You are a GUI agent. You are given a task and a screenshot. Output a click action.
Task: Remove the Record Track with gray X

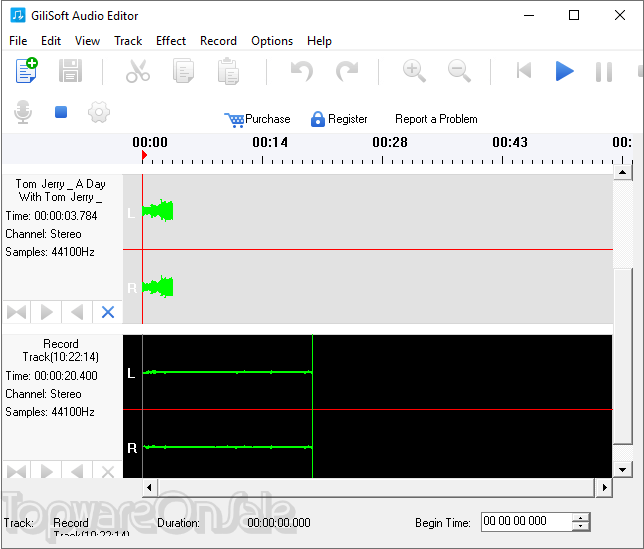coord(108,471)
